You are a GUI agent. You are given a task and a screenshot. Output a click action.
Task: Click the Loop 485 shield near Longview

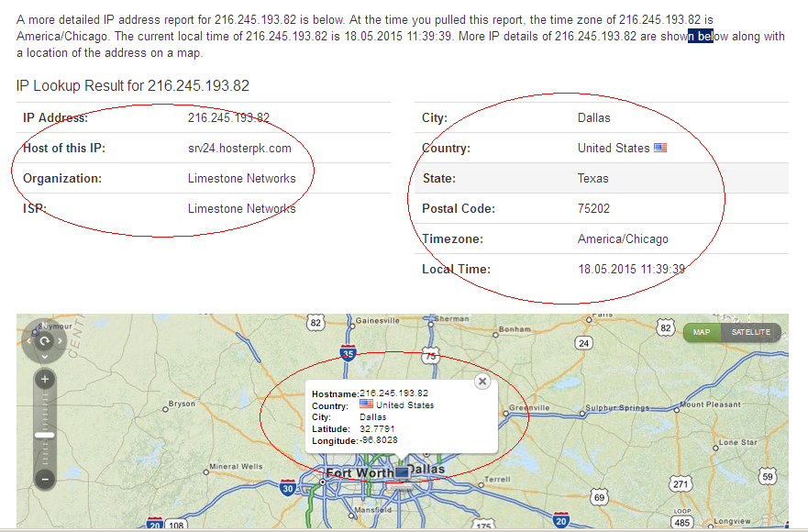[681, 522]
